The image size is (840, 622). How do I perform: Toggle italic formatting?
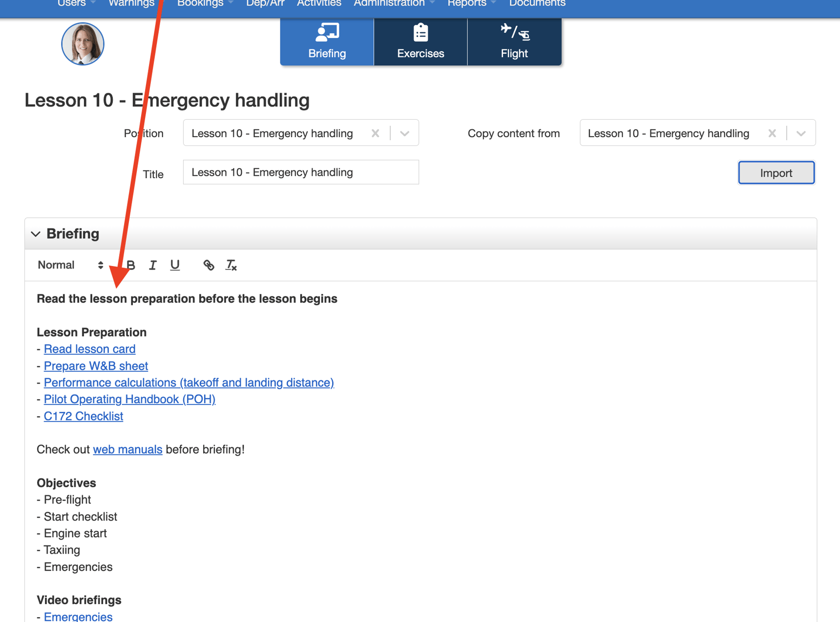coord(152,265)
